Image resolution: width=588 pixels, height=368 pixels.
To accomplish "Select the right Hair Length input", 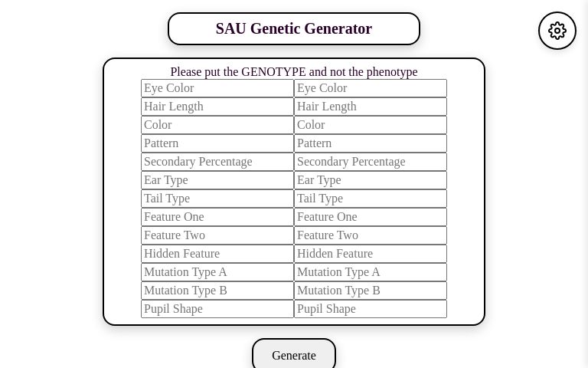I will pyautogui.click(x=371, y=107).
